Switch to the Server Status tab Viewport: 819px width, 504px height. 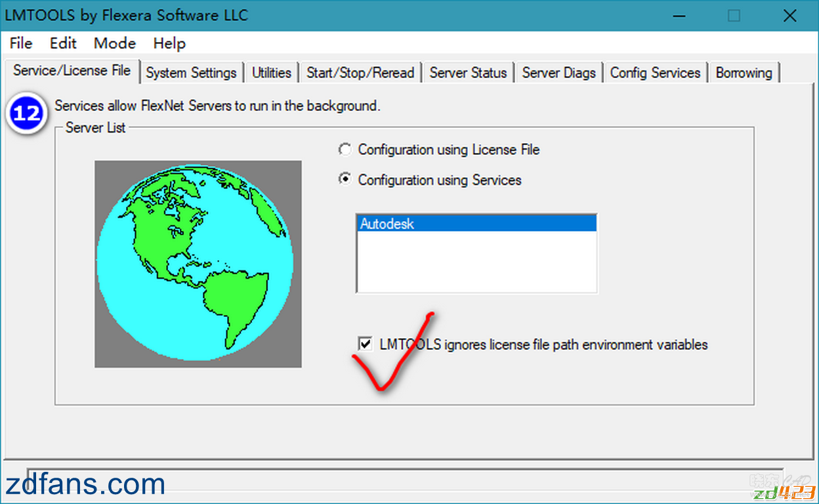click(468, 73)
